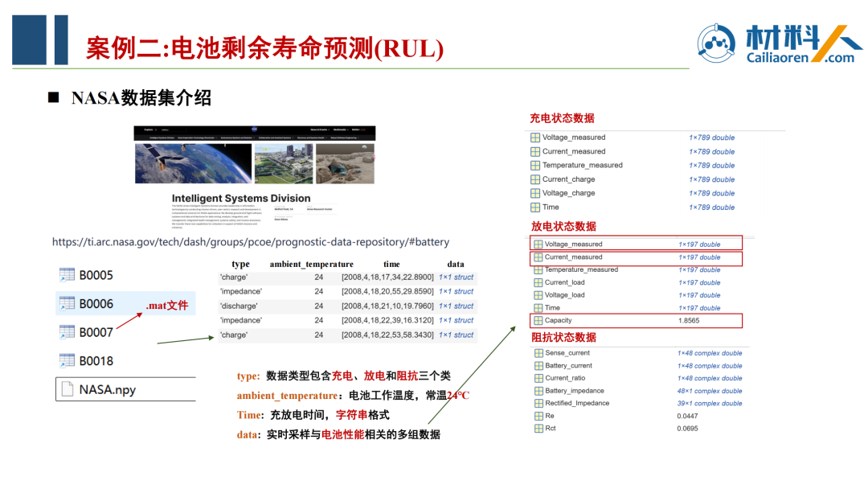Screen dimensions: 868x489
Task: Click the 'ambient_temperature' column header
Action: click(x=312, y=264)
